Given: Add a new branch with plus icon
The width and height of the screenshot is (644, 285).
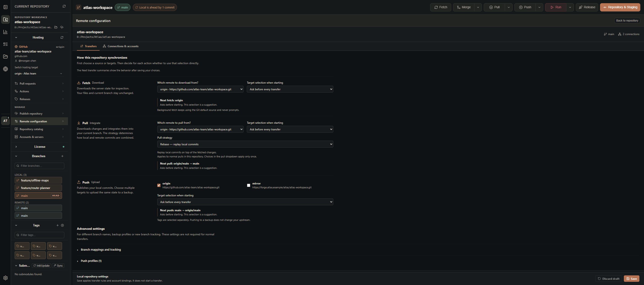Looking at the screenshot, I should (62, 156).
